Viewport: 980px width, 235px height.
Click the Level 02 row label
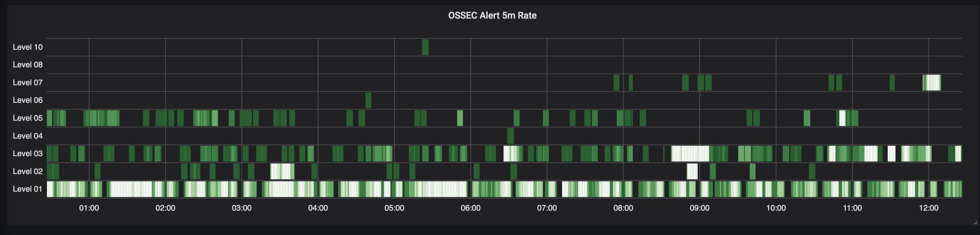[28, 171]
